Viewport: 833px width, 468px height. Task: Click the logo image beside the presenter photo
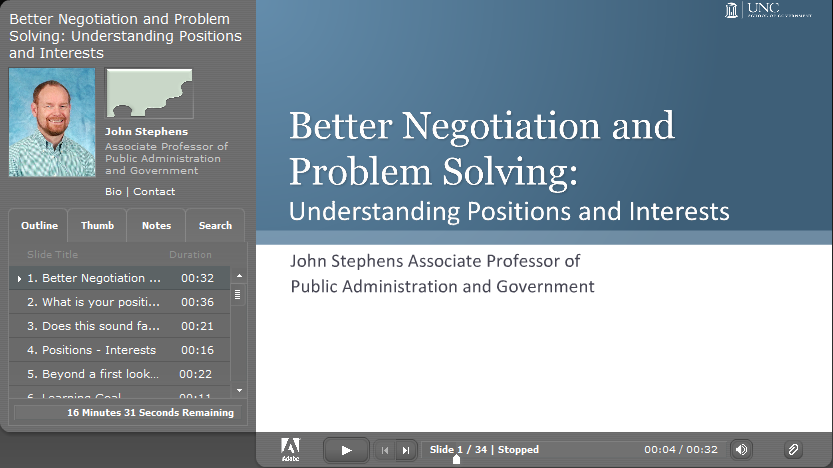click(149, 93)
